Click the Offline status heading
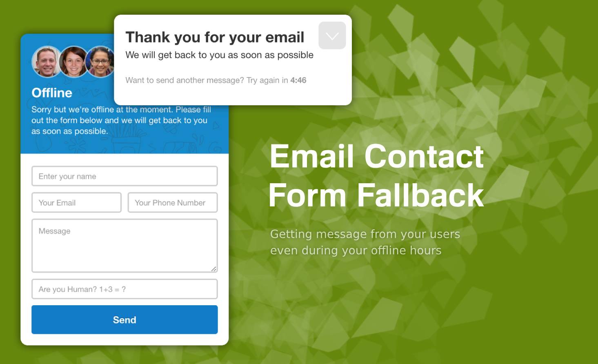This screenshot has width=598, height=364. [52, 93]
